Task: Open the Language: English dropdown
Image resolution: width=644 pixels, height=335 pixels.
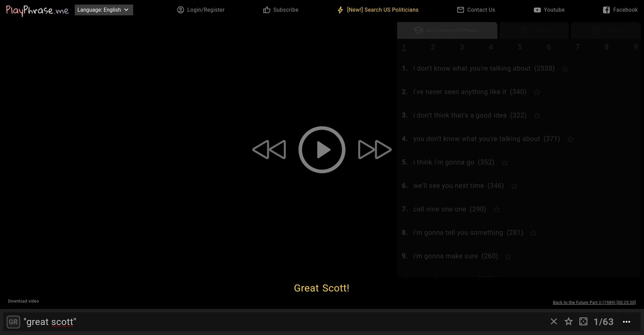Action: click(103, 10)
